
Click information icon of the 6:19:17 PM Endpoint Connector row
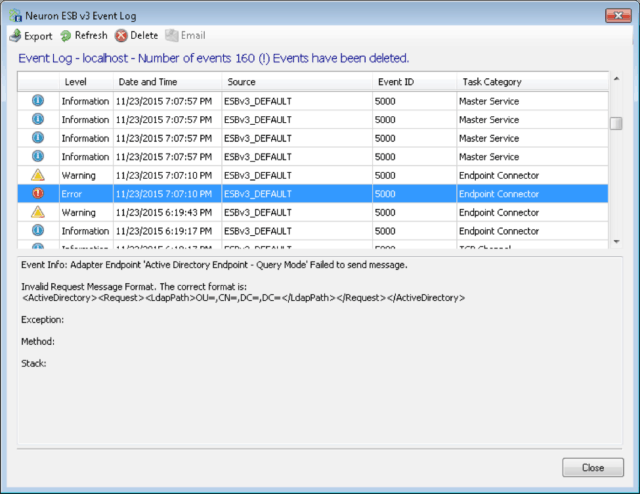pos(38,231)
